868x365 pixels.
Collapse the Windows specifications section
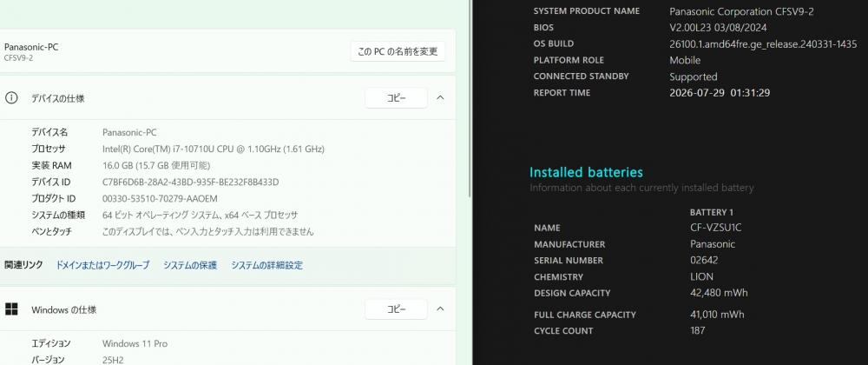click(x=440, y=309)
